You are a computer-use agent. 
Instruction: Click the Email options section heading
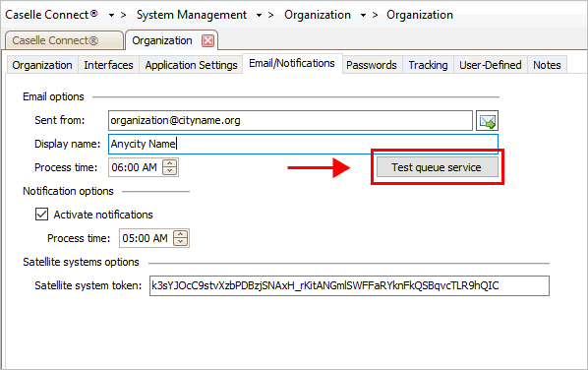pyautogui.click(x=53, y=96)
